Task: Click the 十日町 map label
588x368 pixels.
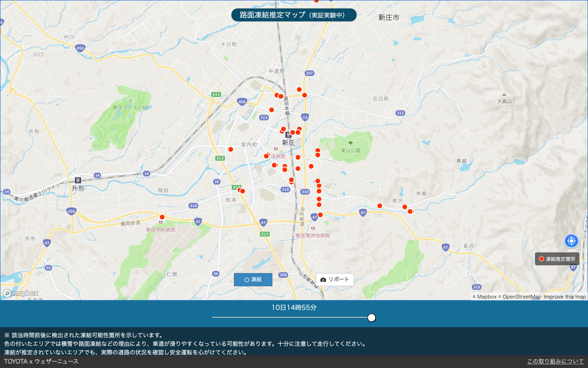Action: tap(229, 45)
